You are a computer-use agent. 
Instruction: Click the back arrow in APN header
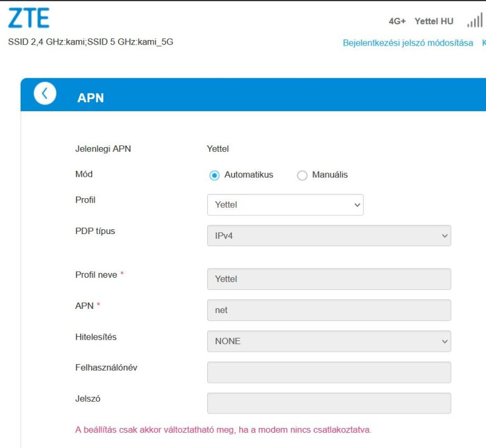(45, 94)
